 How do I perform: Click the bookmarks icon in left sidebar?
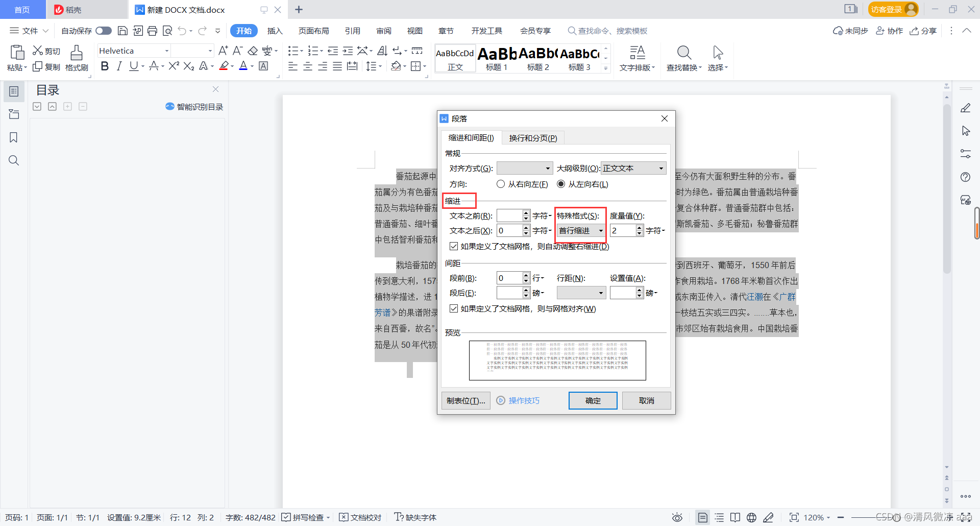(x=14, y=137)
